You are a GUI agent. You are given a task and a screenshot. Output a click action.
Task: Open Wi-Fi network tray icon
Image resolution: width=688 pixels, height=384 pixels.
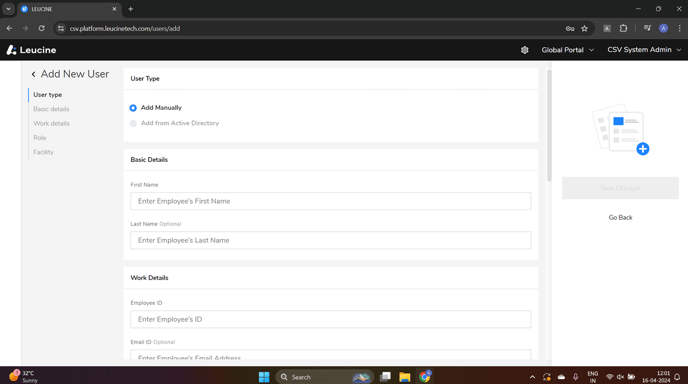(609, 377)
